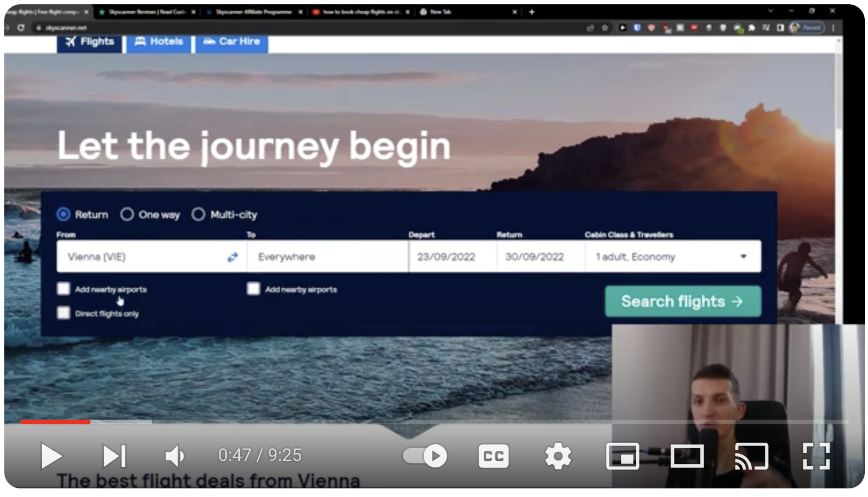Image resolution: width=868 pixels, height=497 pixels.
Task: Switch to the Car Hire tab
Action: pos(232,42)
